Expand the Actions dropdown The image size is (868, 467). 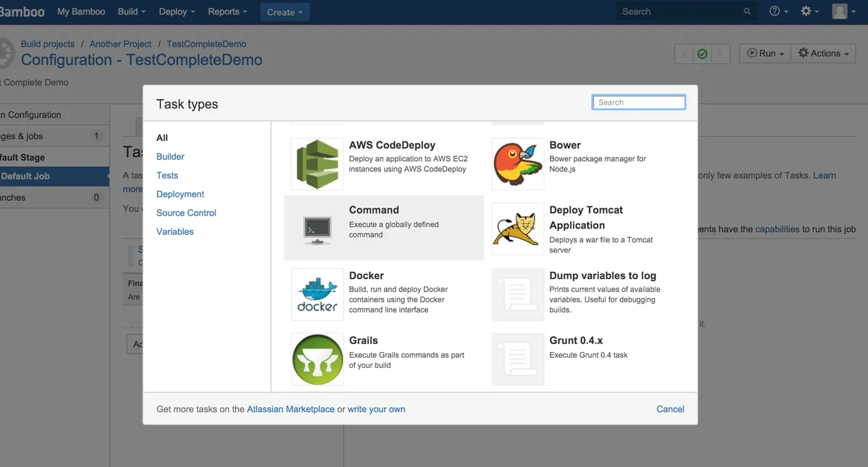point(823,53)
